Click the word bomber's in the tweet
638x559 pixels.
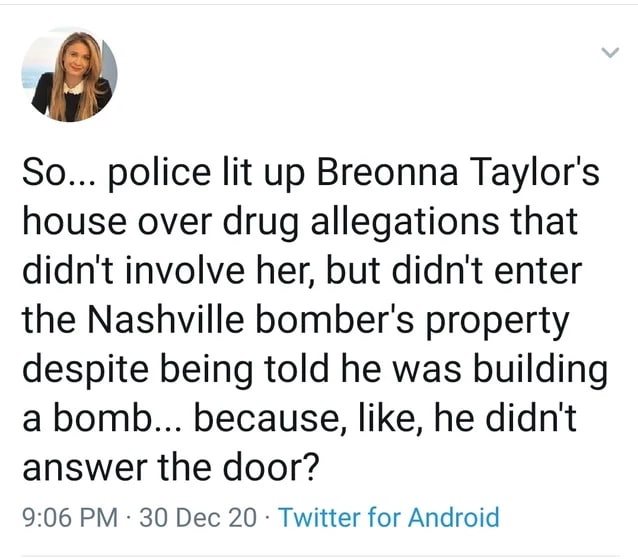335,319
